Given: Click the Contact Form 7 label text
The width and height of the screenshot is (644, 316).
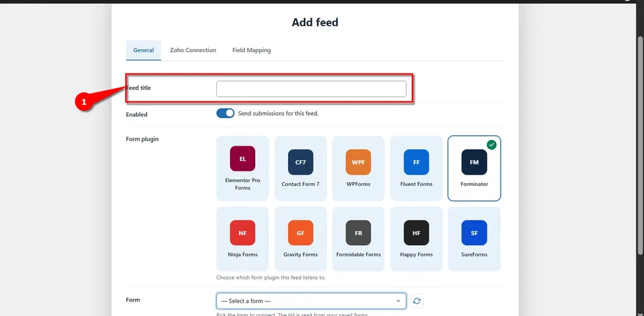Looking at the screenshot, I should [300, 184].
